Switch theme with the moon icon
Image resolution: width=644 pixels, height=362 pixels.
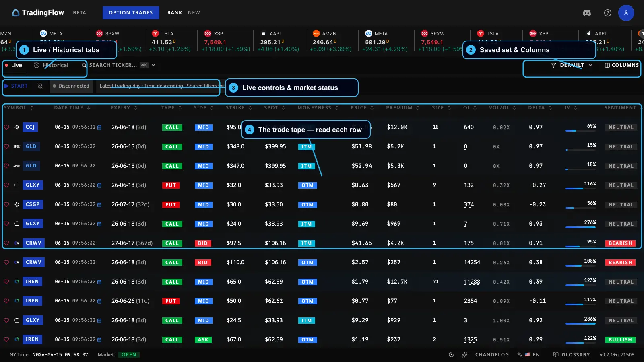[451, 355]
